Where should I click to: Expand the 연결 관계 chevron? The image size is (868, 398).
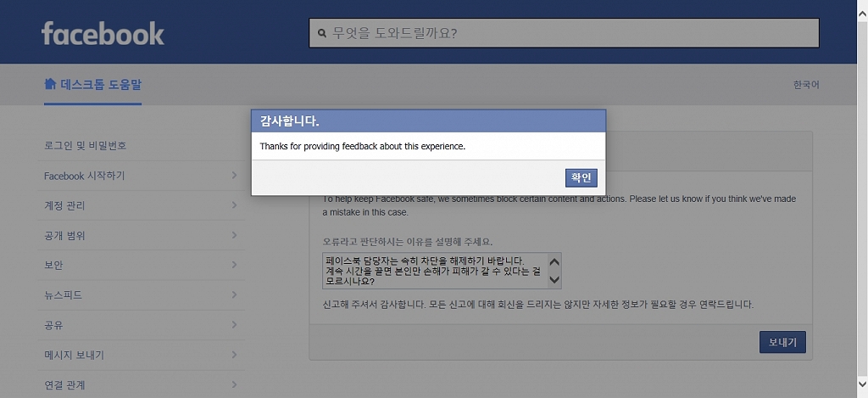[x=234, y=384]
